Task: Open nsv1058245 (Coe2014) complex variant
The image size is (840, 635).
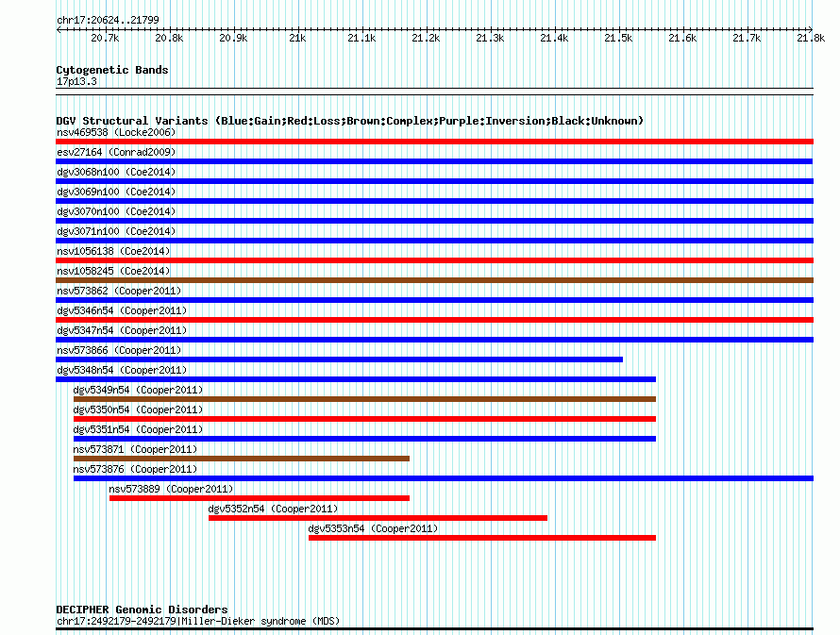Action: [113, 271]
